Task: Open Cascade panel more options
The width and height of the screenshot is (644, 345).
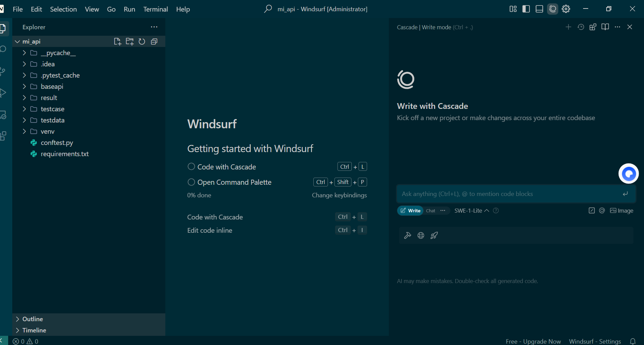Action: pyautogui.click(x=617, y=27)
